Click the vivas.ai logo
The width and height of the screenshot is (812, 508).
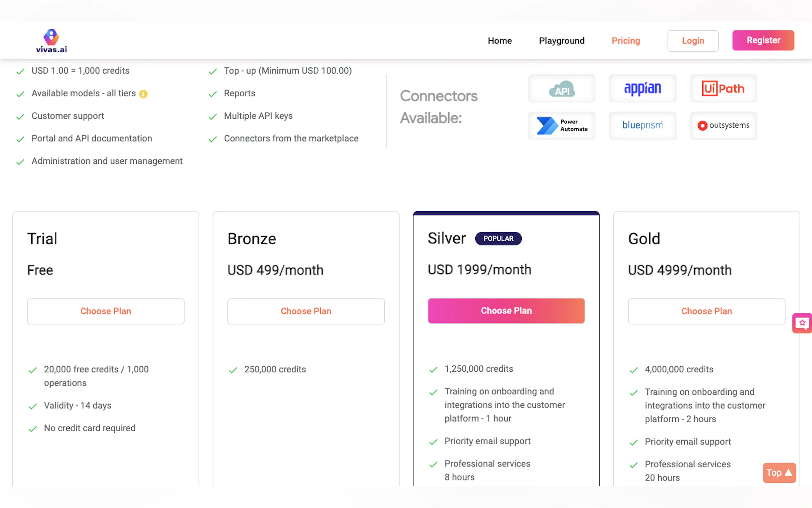tap(51, 41)
